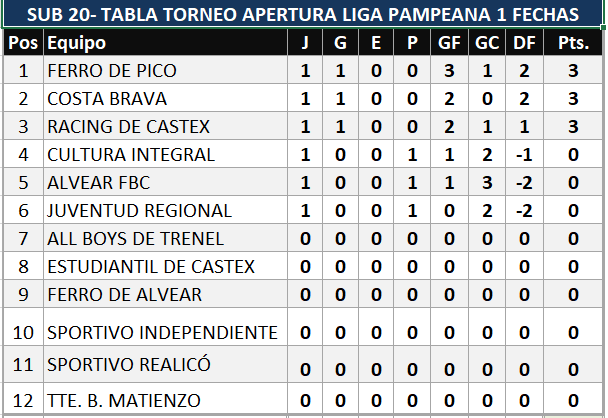Click the GF column header
608x418 pixels.
449,43
